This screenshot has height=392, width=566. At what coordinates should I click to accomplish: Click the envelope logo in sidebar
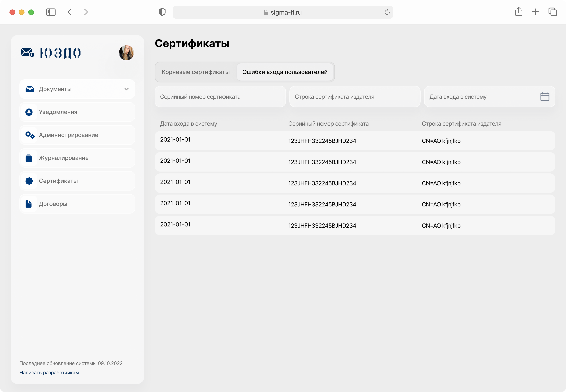(x=27, y=52)
